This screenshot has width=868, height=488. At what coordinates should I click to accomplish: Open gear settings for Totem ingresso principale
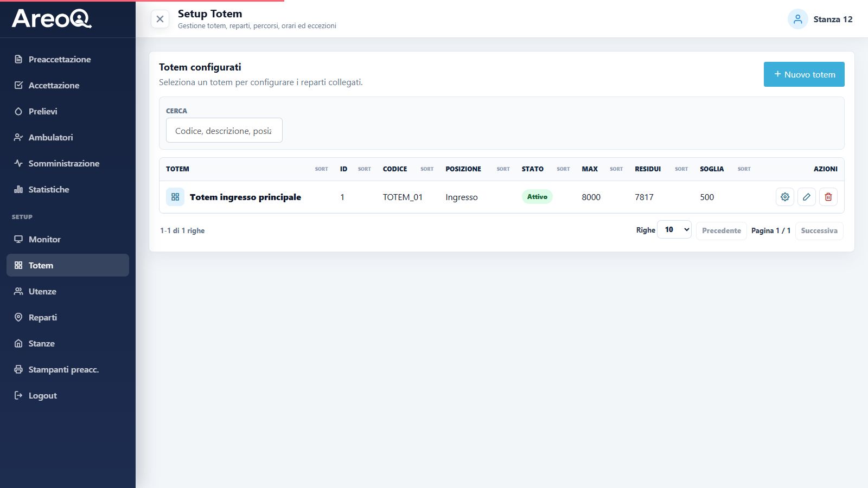click(x=785, y=197)
